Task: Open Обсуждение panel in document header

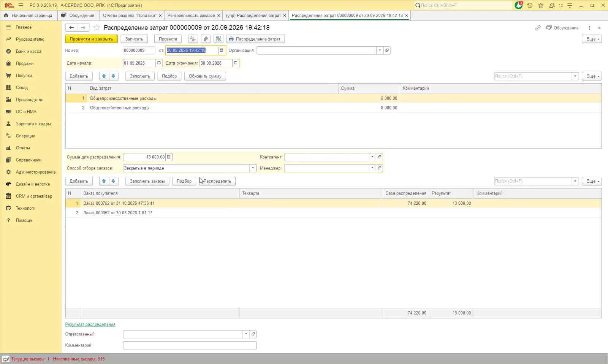Action: [x=562, y=28]
